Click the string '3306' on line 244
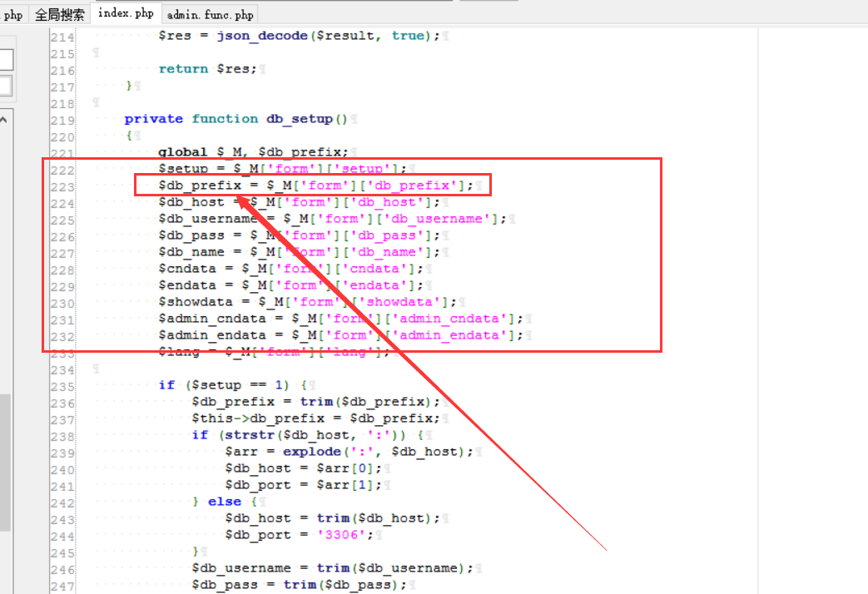The image size is (868, 594). (343, 534)
